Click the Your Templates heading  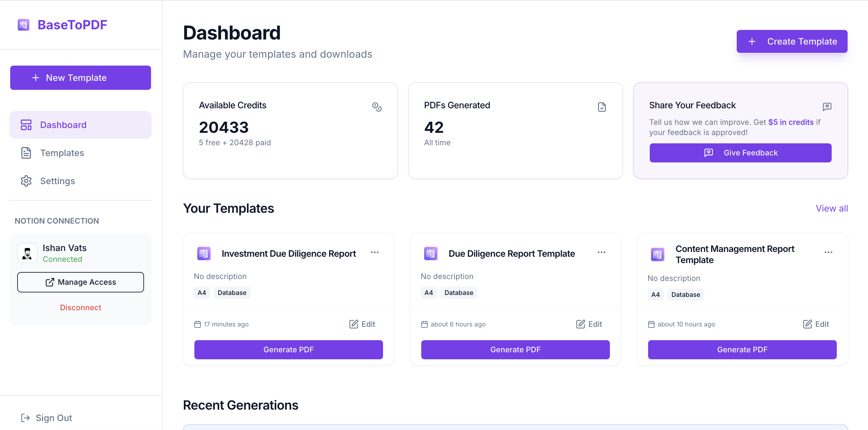click(228, 208)
